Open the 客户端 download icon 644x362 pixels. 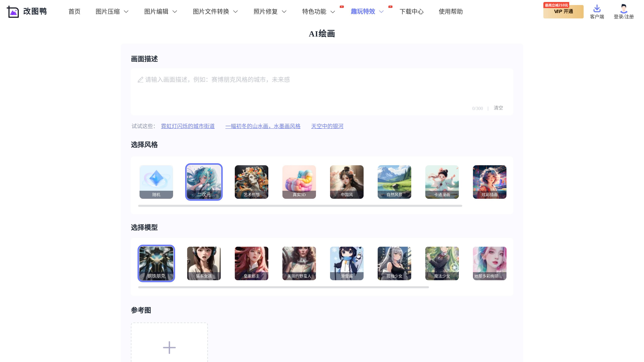pos(597,9)
